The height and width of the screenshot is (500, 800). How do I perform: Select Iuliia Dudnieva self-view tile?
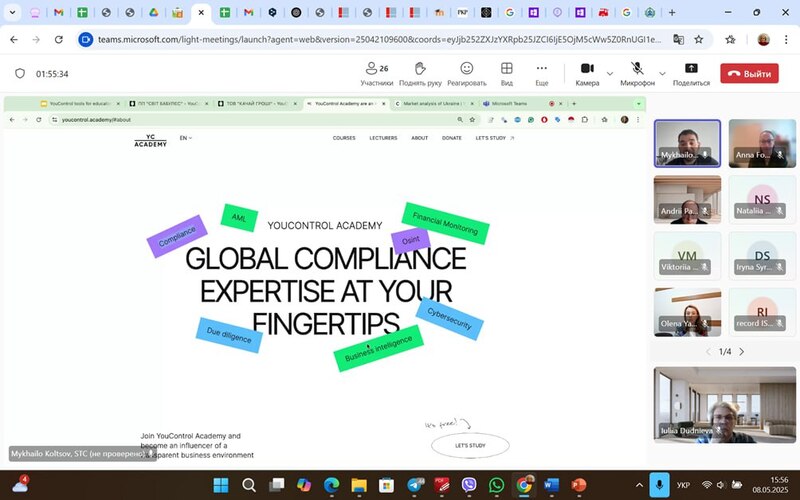point(724,405)
